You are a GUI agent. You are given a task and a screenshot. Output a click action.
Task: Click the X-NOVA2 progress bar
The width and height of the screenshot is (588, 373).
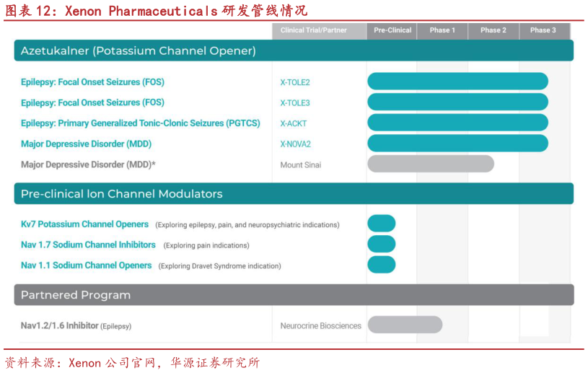[458, 143]
